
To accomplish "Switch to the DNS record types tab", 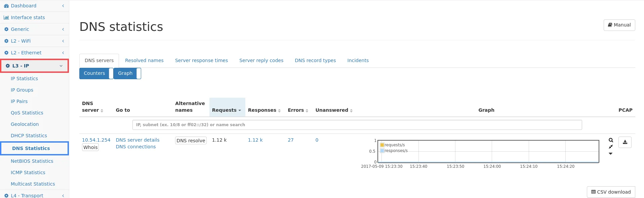I will (x=315, y=60).
